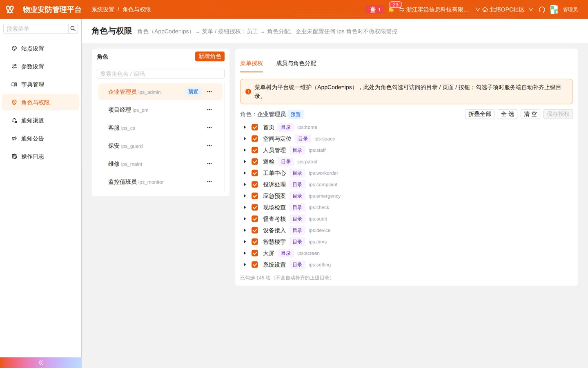This screenshot has height=368, width=588.
Task: Click the 搜索角色名 / 编码 input field
Action: (160, 74)
